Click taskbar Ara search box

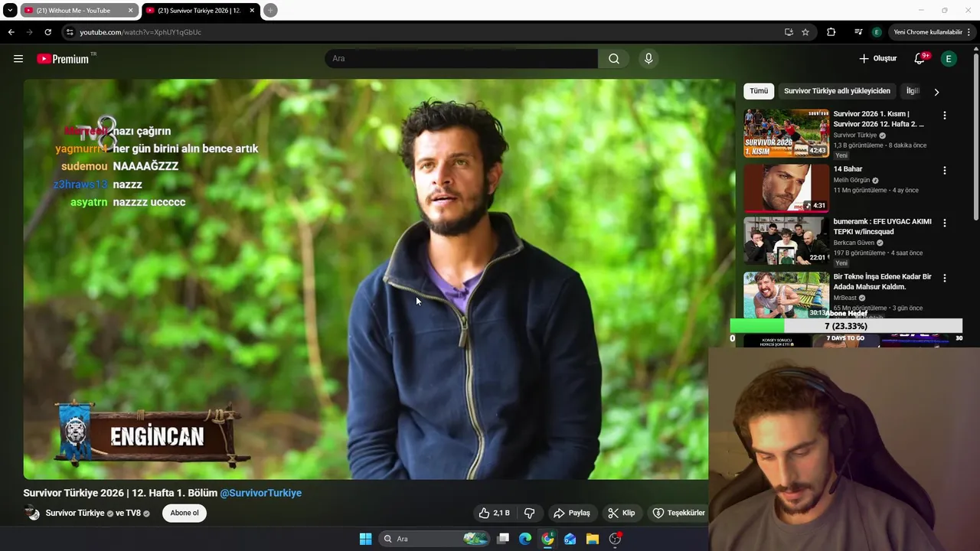pyautogui.click(x=434, y=539)
